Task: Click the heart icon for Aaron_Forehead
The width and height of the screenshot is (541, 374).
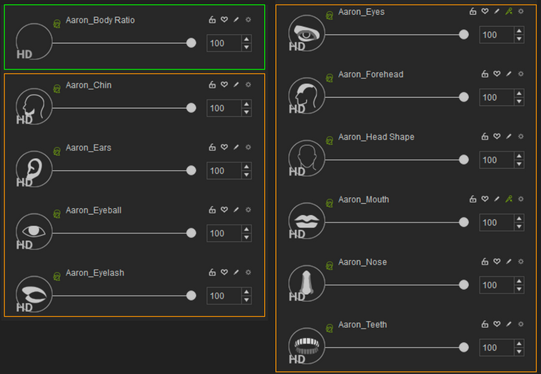Action: [497, 74]
